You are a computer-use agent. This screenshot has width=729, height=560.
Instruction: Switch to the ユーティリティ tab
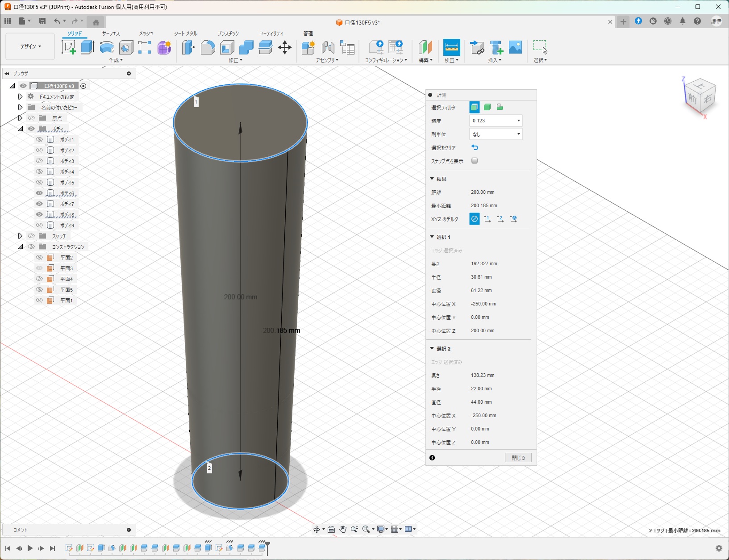pyautogui.click(x=271, y=33)
